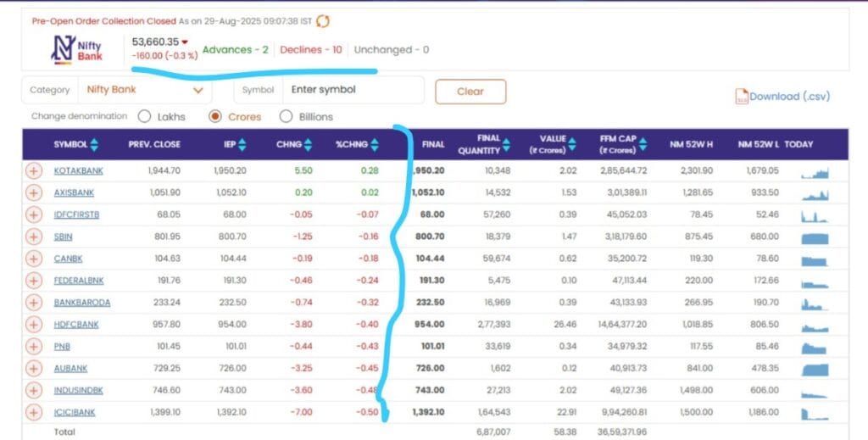This screenshot has height=440, width=868.
Task: Expand the ICICIBANK row plus icon
Action: [34, 412]
